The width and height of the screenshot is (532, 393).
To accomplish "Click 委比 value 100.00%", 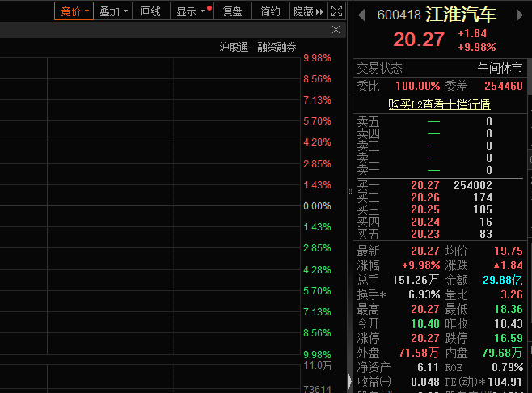I will pyautogui.click(x=418, y=86).
